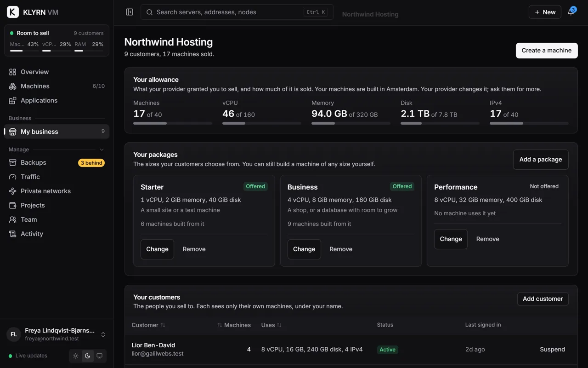Open Backups with 3 behind badge
The width and height of the screenshot is (588, 368).
click(x=57, y=162)
